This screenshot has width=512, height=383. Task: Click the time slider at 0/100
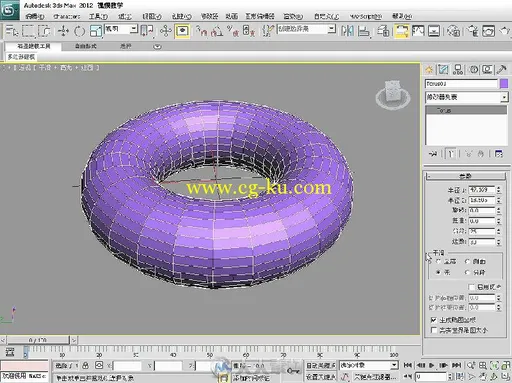click(38, 340)
